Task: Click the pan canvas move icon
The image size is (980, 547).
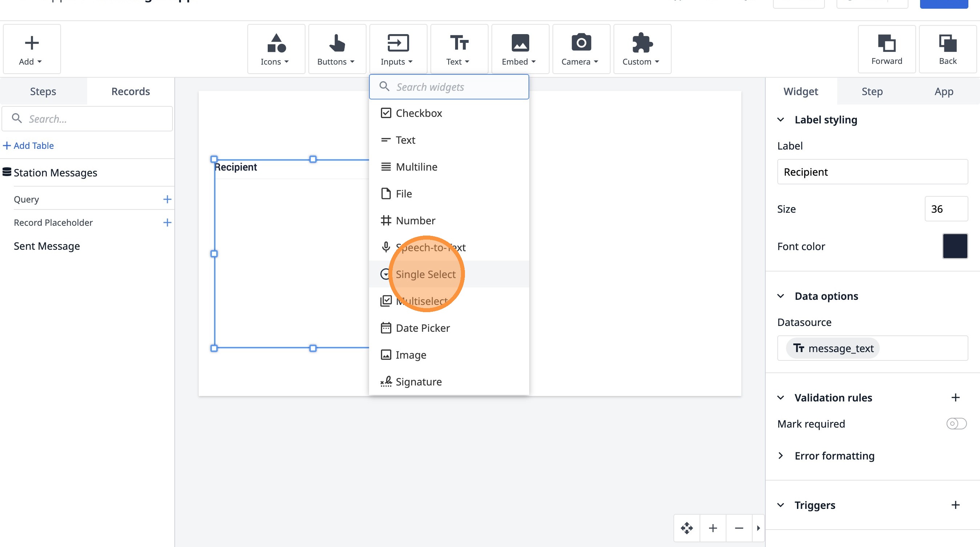Action: (687, 528)
